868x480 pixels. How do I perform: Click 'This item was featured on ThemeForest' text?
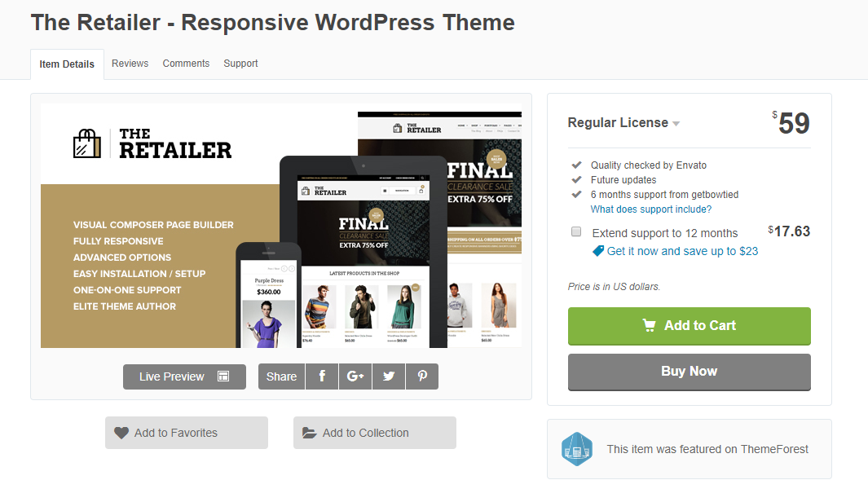[707, 449]
